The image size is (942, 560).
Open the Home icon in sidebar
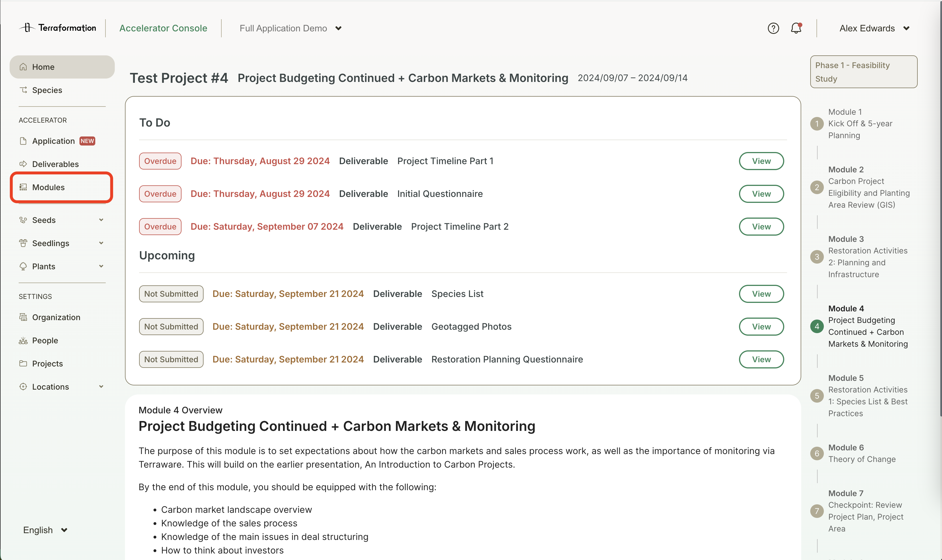23,66
